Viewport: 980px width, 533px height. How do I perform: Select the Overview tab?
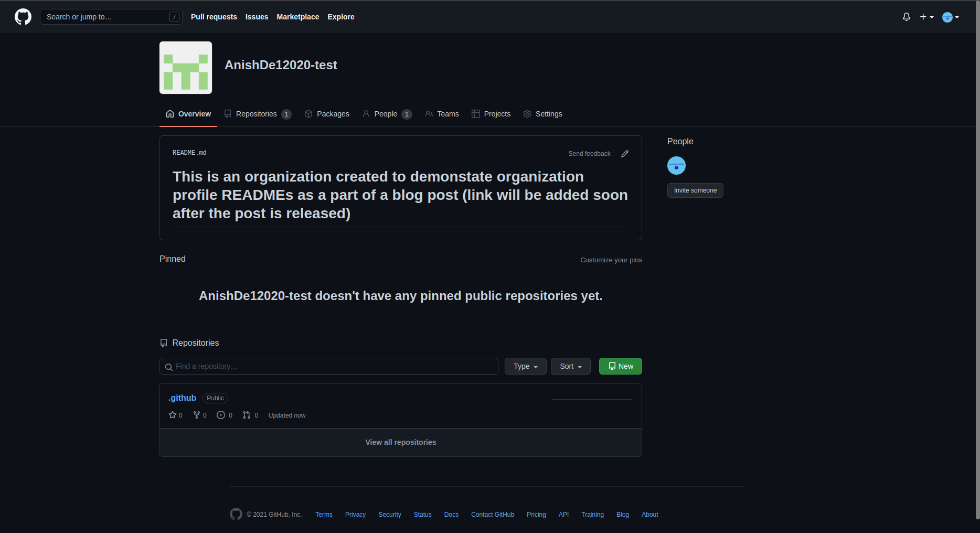coord(188,114)
